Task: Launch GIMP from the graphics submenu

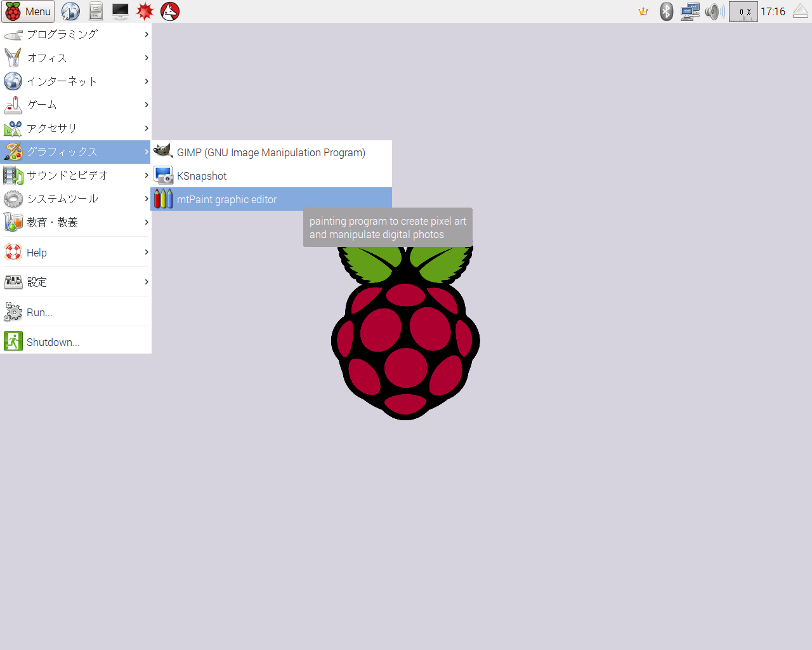Action: (271, 152)
